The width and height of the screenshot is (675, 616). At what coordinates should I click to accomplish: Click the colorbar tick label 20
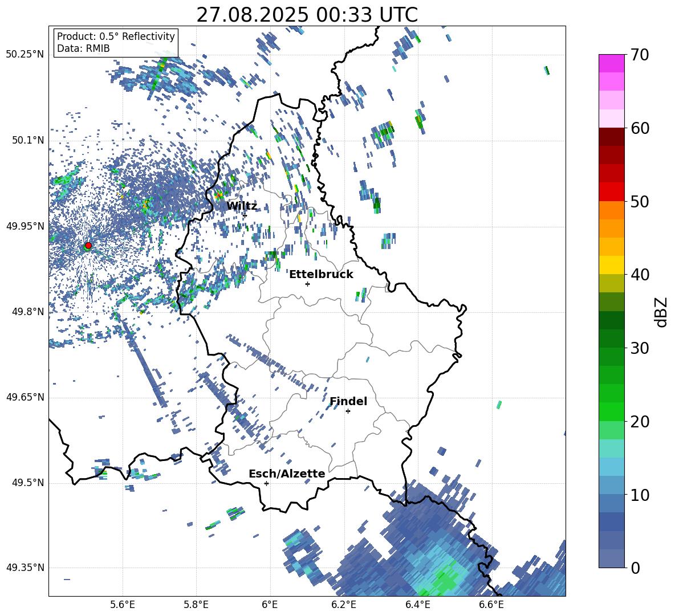[640, 422]
